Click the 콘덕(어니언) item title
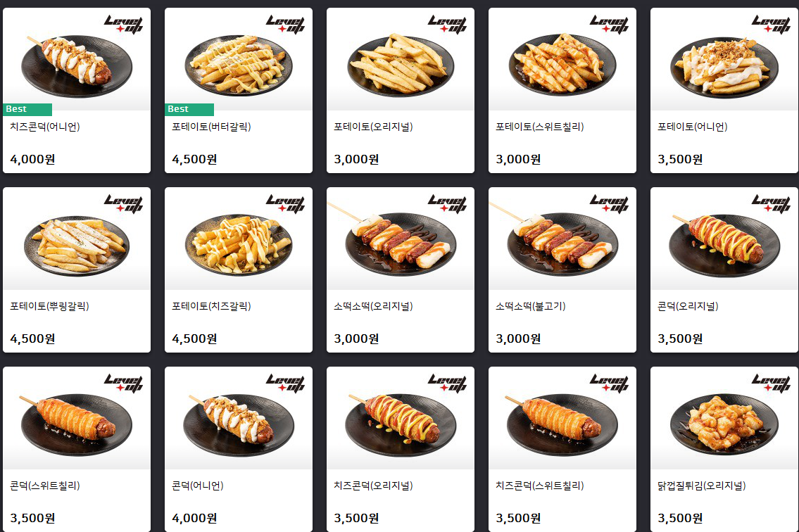 (x=198, y=486)
